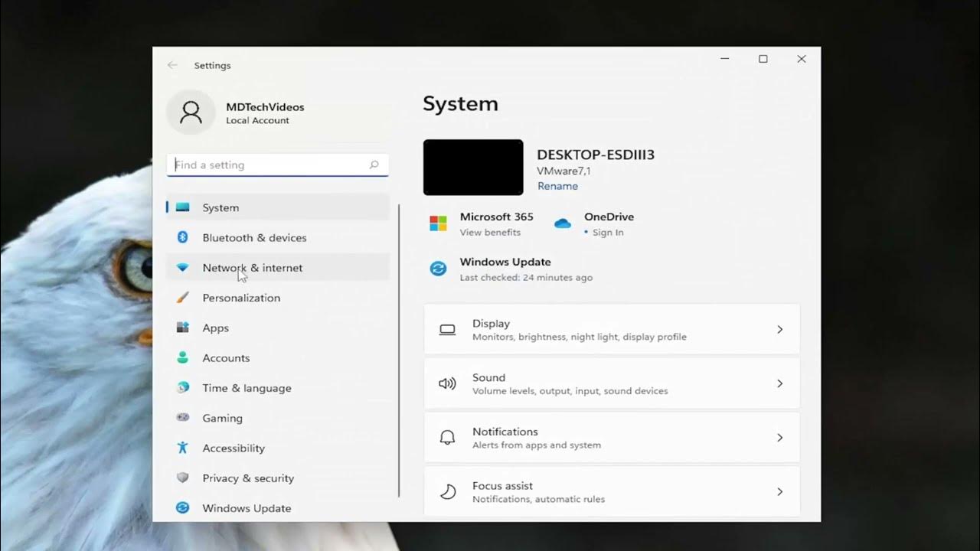Click Microsoft 365 View benefits
Image resolution: width=980 pixels, height=551 pixels.
click(490, 233)
